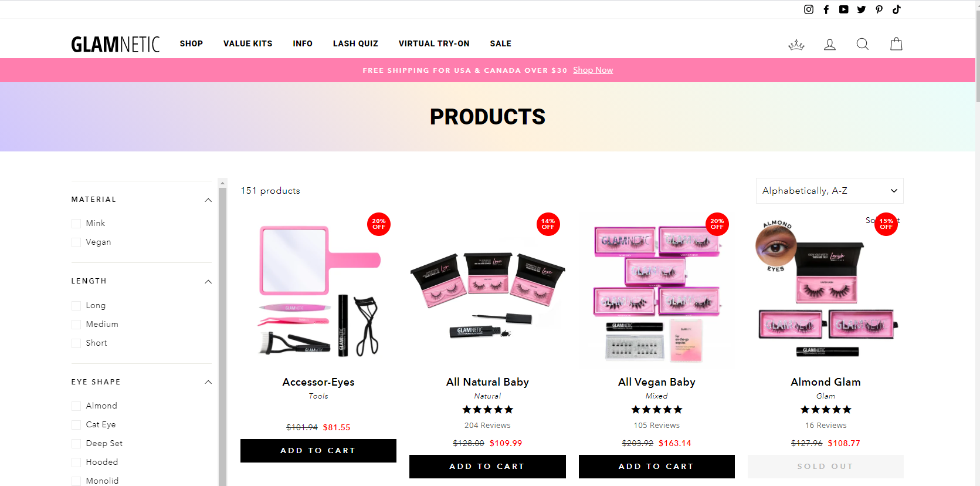Open the Alphabetically, A-Z sort dropdown

click(x=830, y=191)
